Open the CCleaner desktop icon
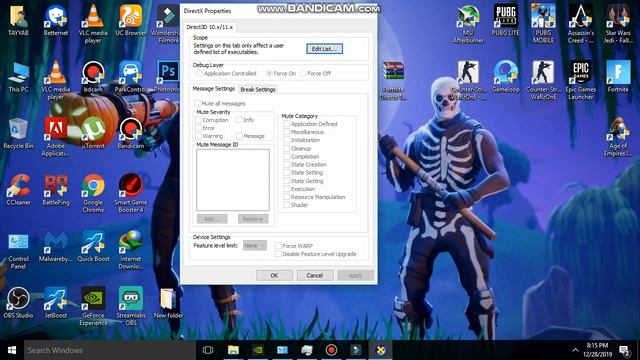 pyautogui.click(x=18, y=190)
